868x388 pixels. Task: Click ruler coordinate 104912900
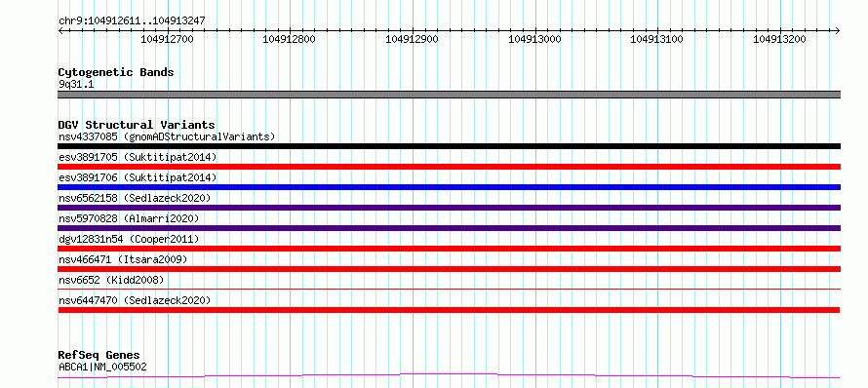coord(412,39)
